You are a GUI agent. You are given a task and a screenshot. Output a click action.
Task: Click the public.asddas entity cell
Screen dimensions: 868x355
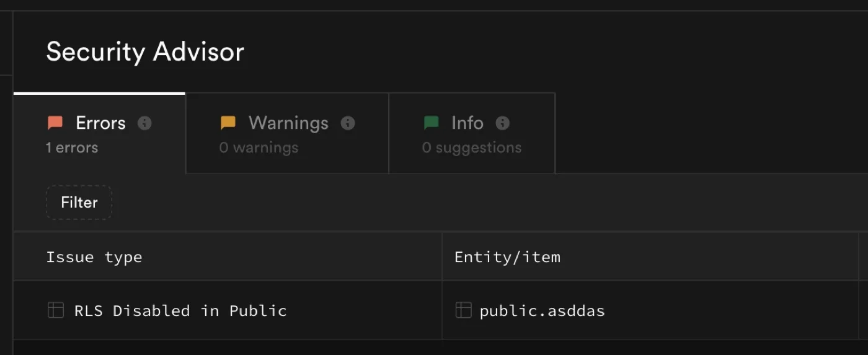[650, 310]
